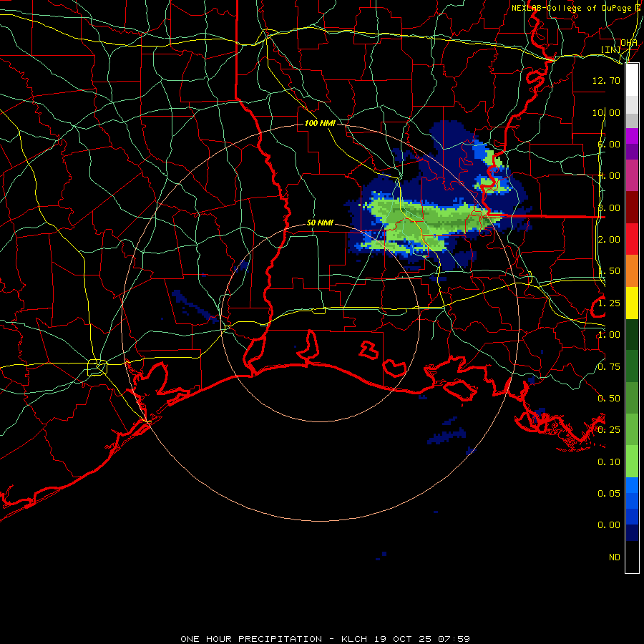Select the navy swatch above ND
Image resolution: width=644 pixels, height=644 pixels.
tap(632, 532)
